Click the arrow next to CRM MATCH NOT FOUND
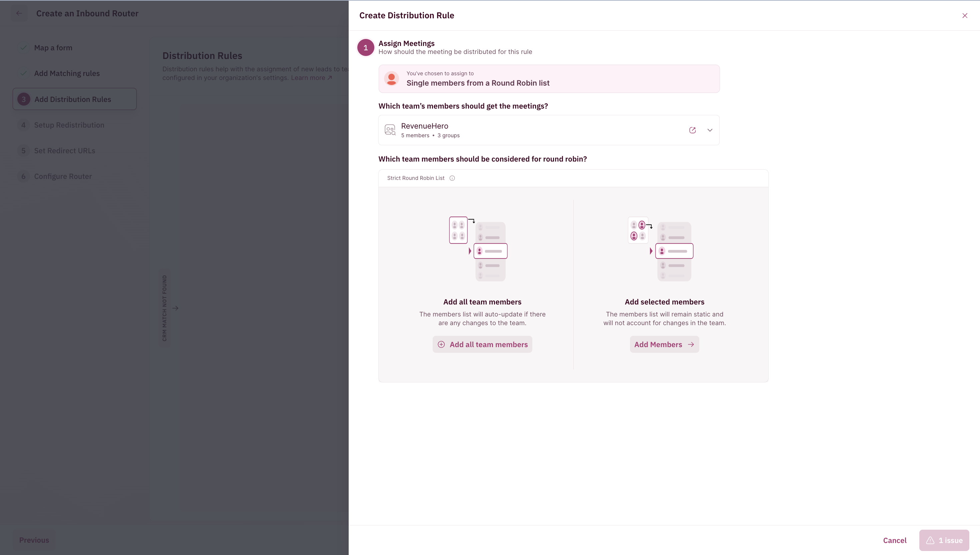Viewport: 980px width, 555px height. tap(175, 308)
